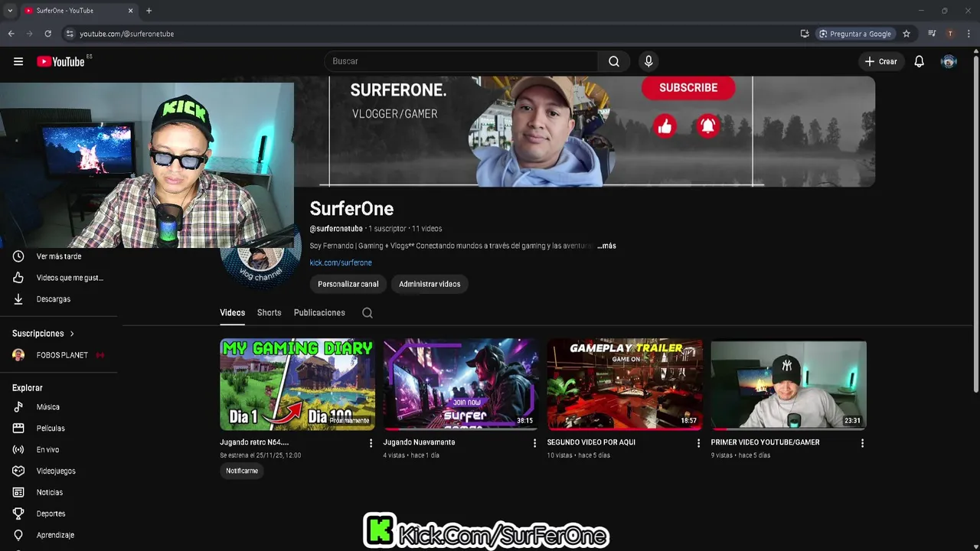Open options menu for Jugando retro N64

(371, 443)
